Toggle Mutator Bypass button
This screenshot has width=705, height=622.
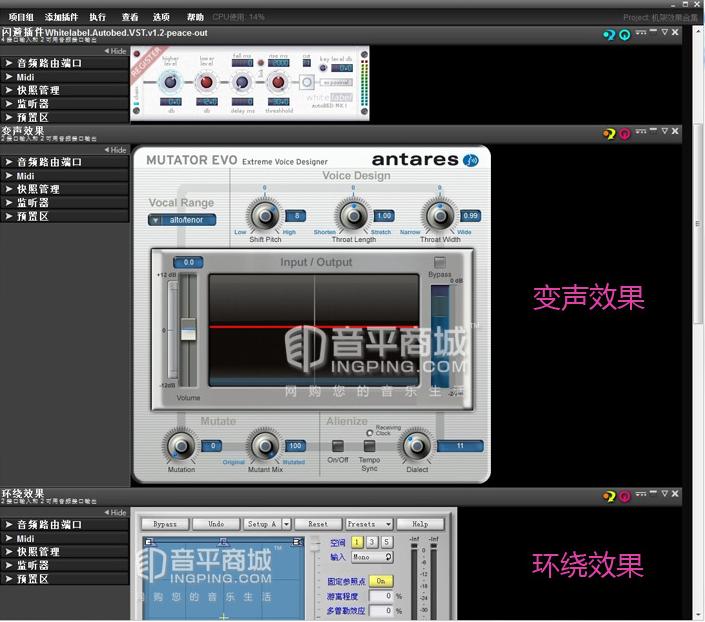tap(439, 262)
